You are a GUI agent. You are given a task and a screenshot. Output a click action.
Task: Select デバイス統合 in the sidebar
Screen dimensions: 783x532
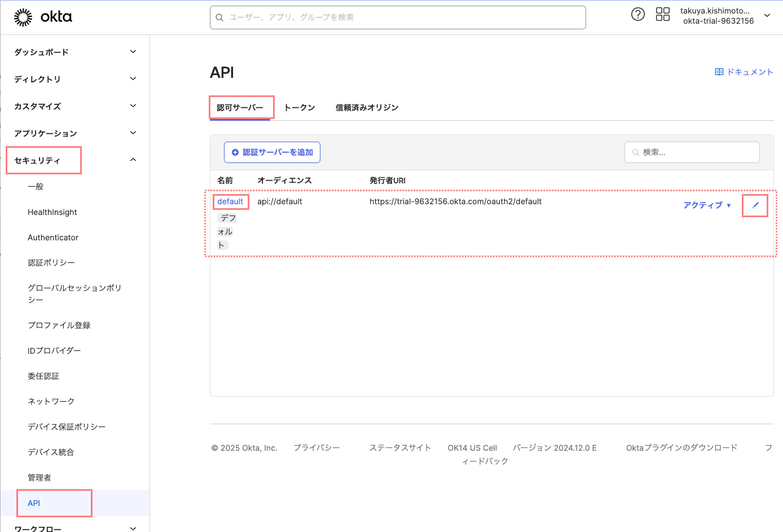(x=51, y=452)
